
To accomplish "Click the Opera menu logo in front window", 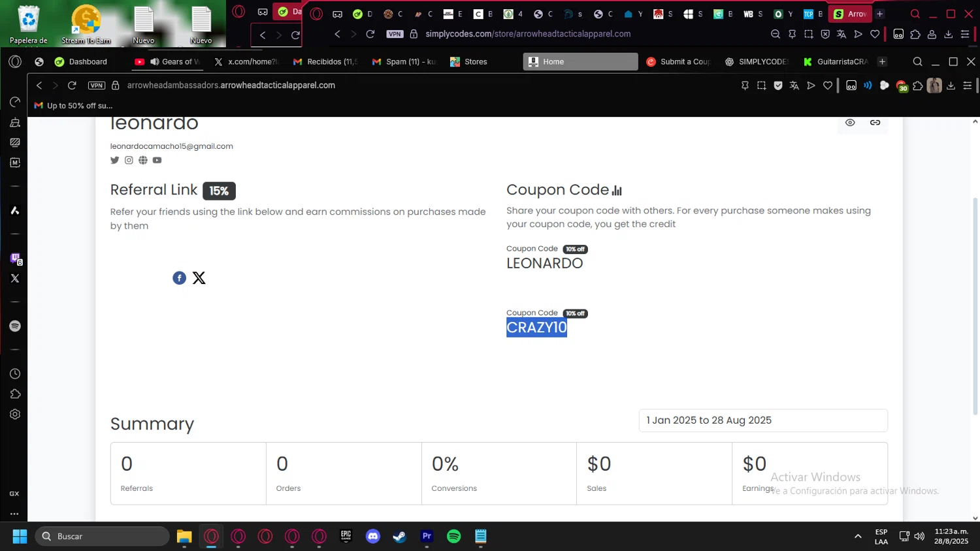I will click(x=15, y=61).
